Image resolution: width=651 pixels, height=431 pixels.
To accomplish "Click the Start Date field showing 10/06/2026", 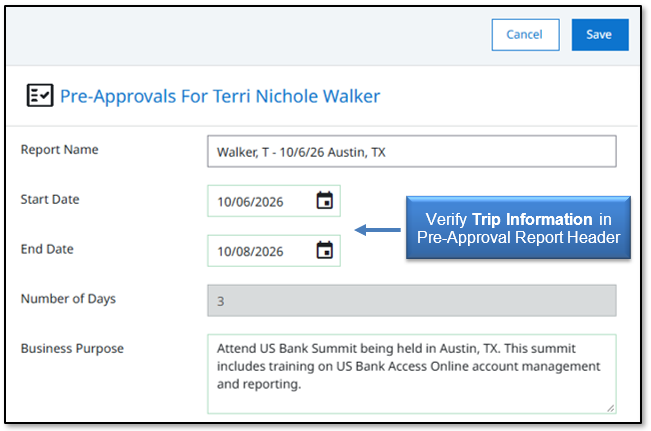I will pyautogui.click(x=274, y=201).
